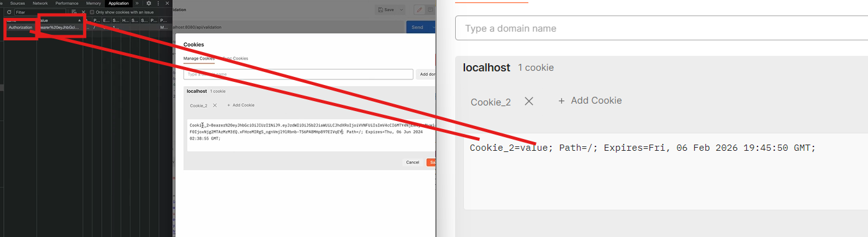Switch to the Sources tab
The image size is (868, 237).
(x=17, y=3)
